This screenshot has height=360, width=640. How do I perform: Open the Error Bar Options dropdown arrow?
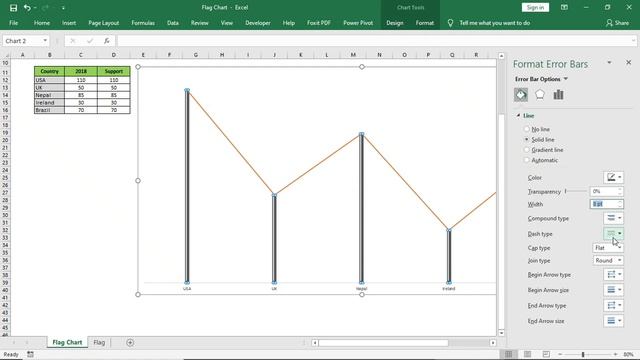pos(566,79)
